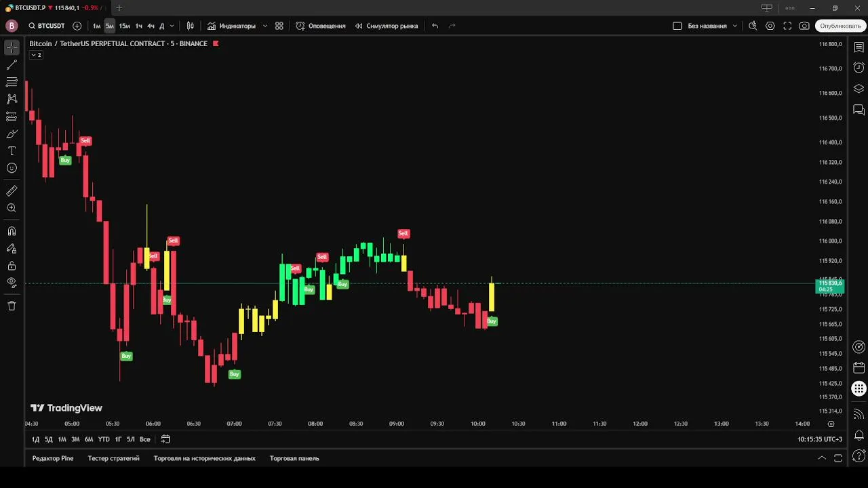Expand favorite indicators dropdown arrow
The width and height of the screenshot is (868, 488).
(x=264, y=26)
